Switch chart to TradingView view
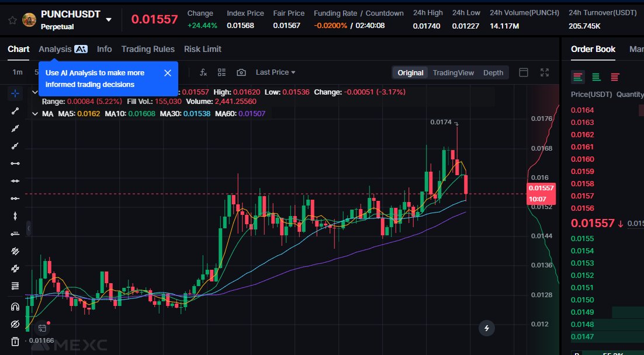 tap(453, 72)
